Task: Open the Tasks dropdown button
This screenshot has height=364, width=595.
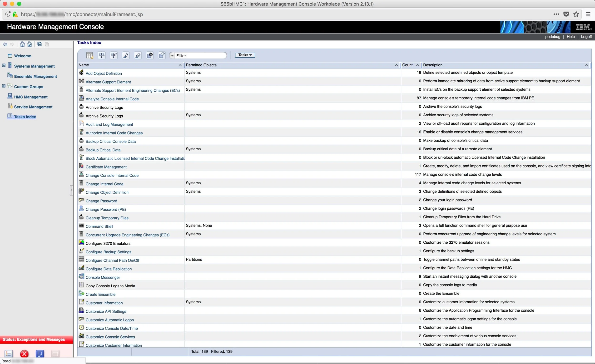Action: pos(245,55)
